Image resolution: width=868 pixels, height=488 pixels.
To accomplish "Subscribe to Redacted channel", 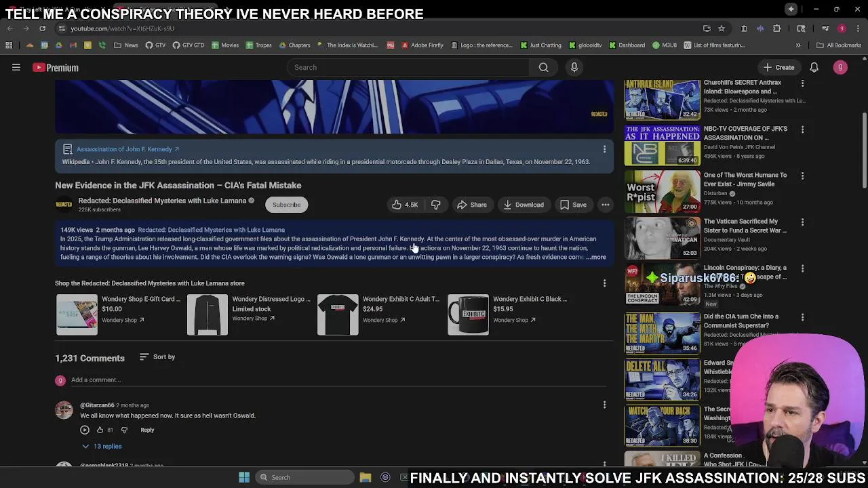I will 286,205.
